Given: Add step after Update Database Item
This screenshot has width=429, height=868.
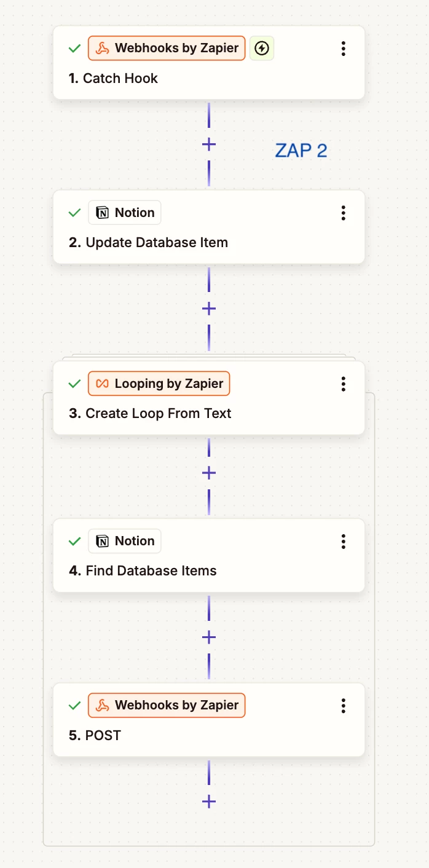Looking at the screenshot, I should click(209, 308).
